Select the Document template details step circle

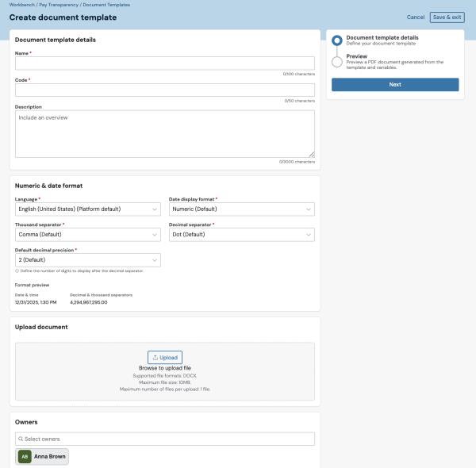[337, 40]
